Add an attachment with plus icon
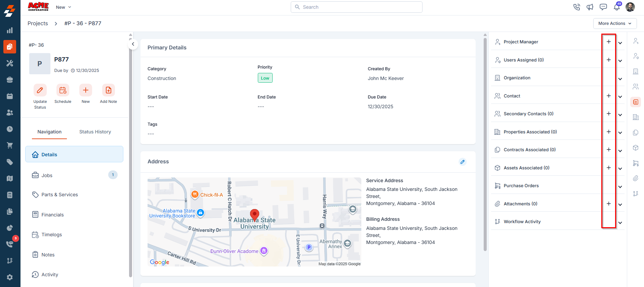The height and width of the screenshot is (287, 644). tap(609, 204)
